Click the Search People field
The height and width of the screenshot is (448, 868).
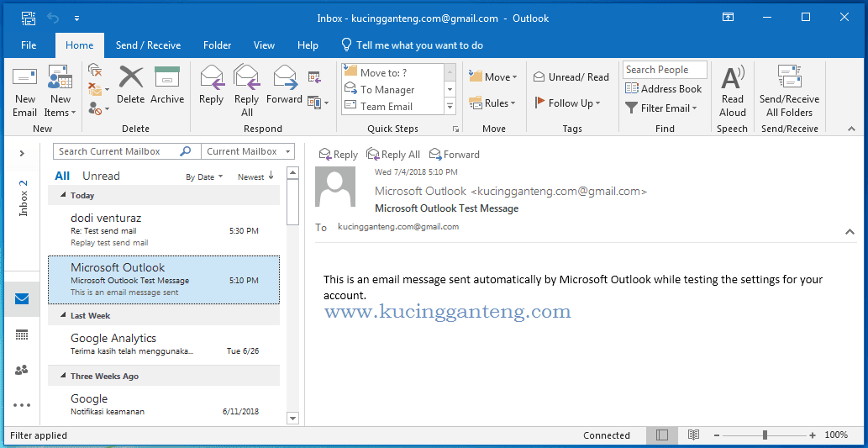pos(665,70)
